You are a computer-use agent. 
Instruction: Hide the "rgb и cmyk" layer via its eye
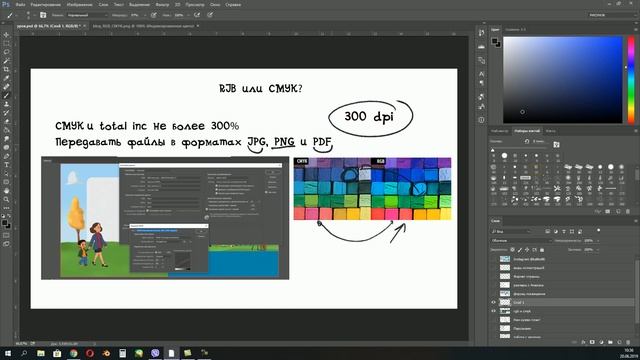493,311
